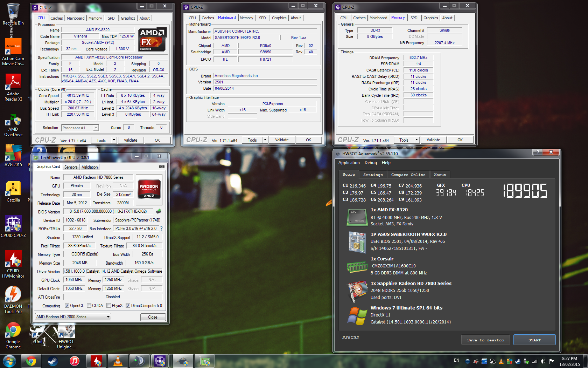Open AMD OverDrive desktop shortcut
The height and width of the screenshot is (368, 588).
click(x=13, y=125)
